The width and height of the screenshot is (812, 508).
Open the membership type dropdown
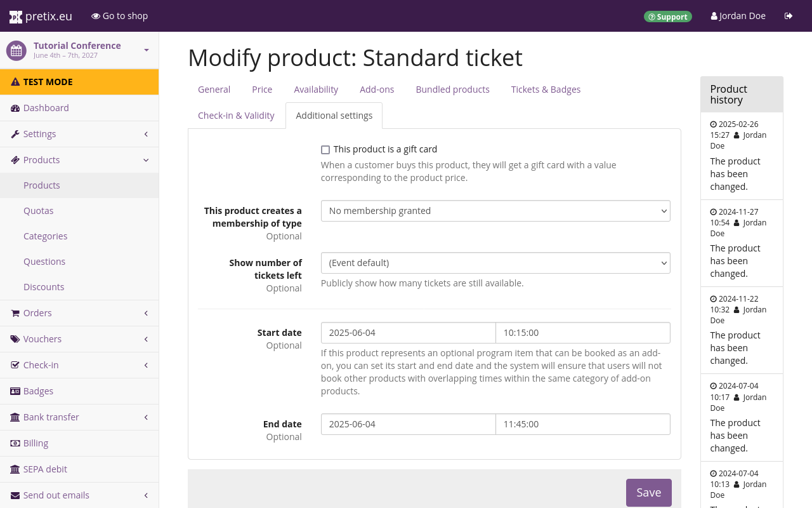[x=495, y=211]
